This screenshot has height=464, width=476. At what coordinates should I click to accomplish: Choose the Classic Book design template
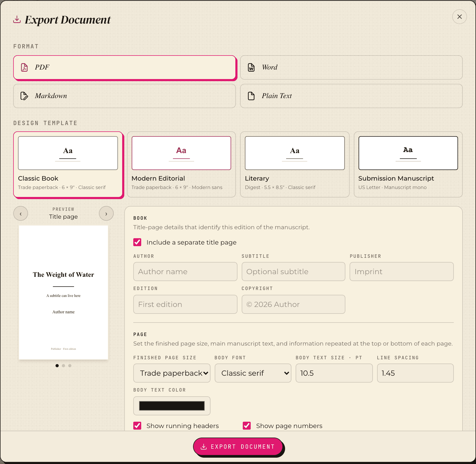click(68, 165)
